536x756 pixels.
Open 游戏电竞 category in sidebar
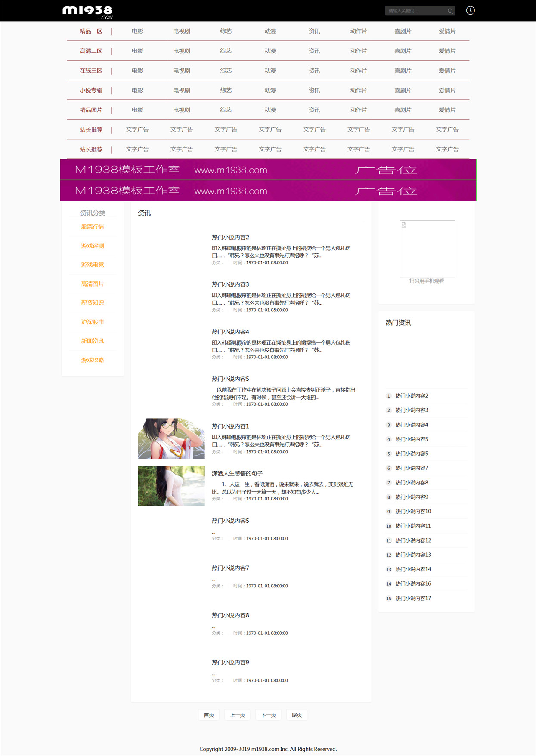pyautogui.click(x=93, y=265)
